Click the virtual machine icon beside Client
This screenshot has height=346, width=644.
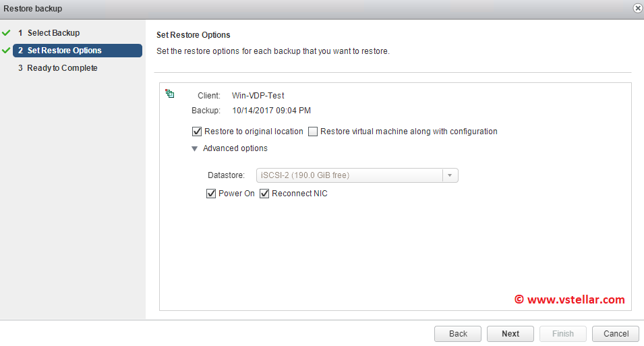pyautogui.click(x=170, y=94)
